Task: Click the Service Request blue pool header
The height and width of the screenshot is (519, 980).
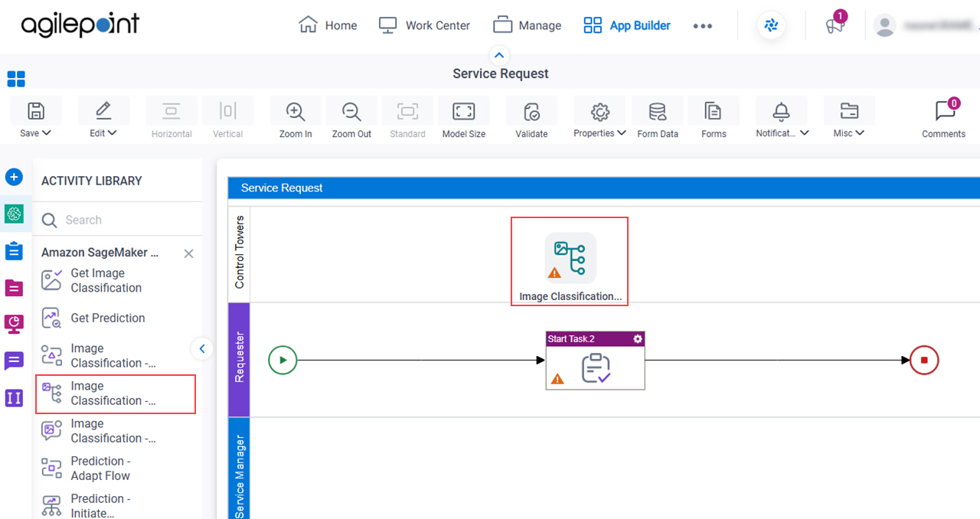Action: pos(604,188)
